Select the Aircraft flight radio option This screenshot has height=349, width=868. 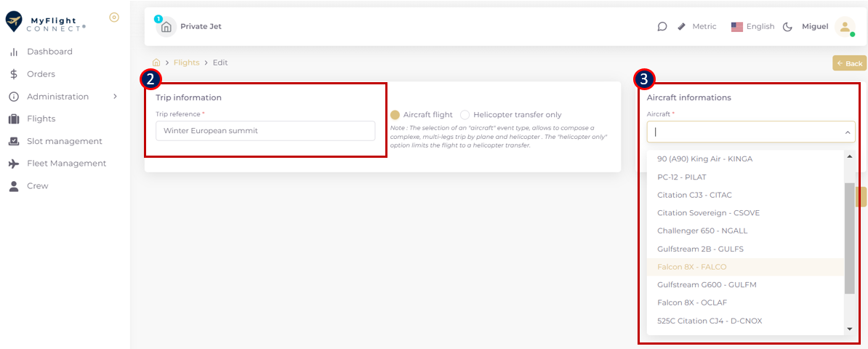[x=395, y=115]
